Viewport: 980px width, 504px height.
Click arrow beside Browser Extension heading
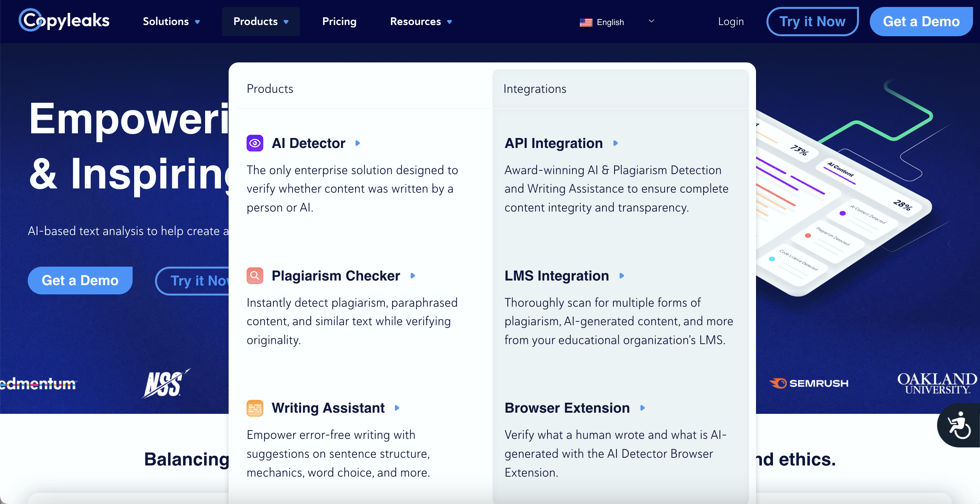[643, 408]
